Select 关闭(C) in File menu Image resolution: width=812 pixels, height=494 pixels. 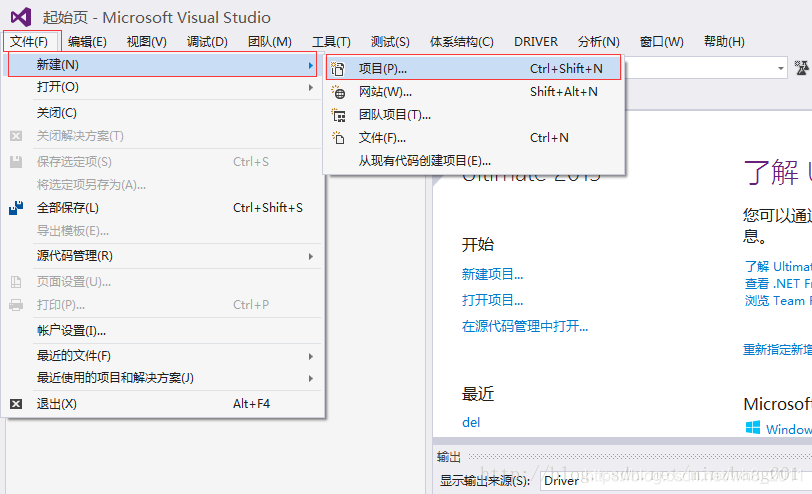pos(164,113)
